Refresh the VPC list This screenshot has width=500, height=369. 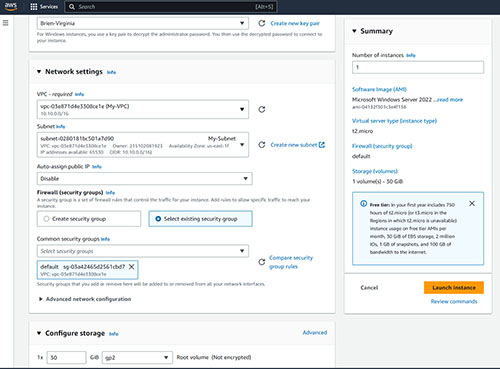(x=262, y=109)
